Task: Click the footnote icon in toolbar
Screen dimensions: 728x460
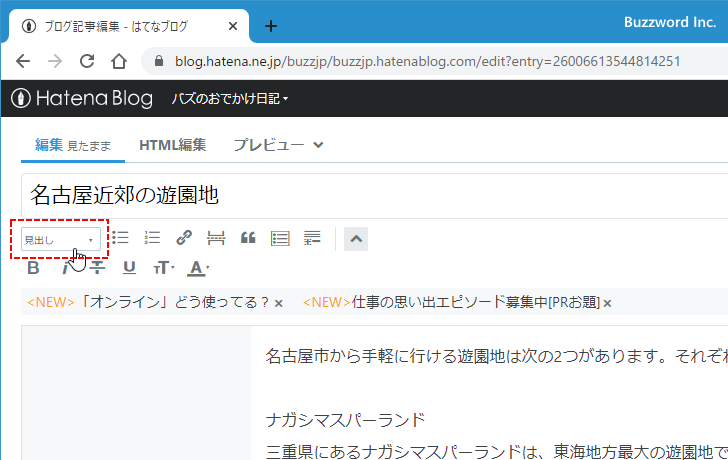Action: 312,238
